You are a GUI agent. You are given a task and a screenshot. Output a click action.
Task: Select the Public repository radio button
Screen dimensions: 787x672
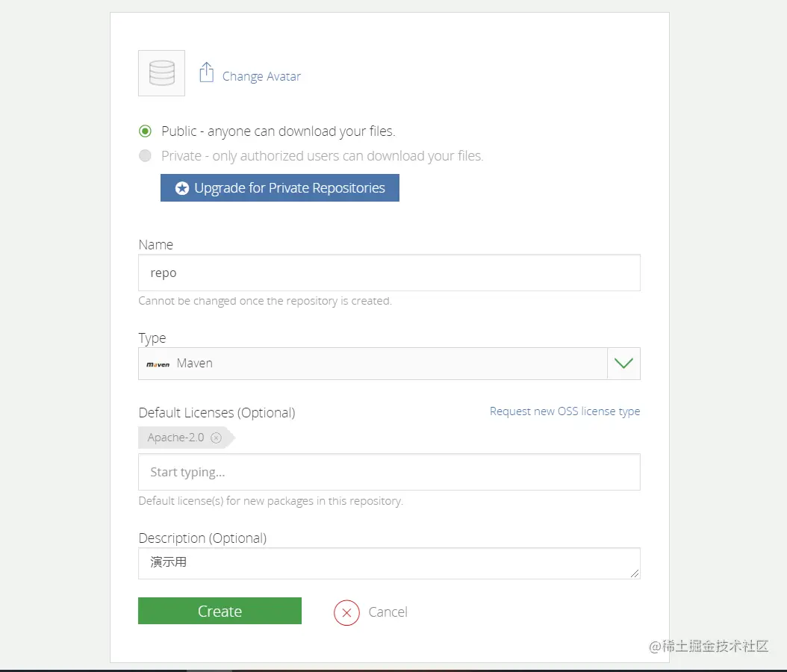(x=145, y=131)
